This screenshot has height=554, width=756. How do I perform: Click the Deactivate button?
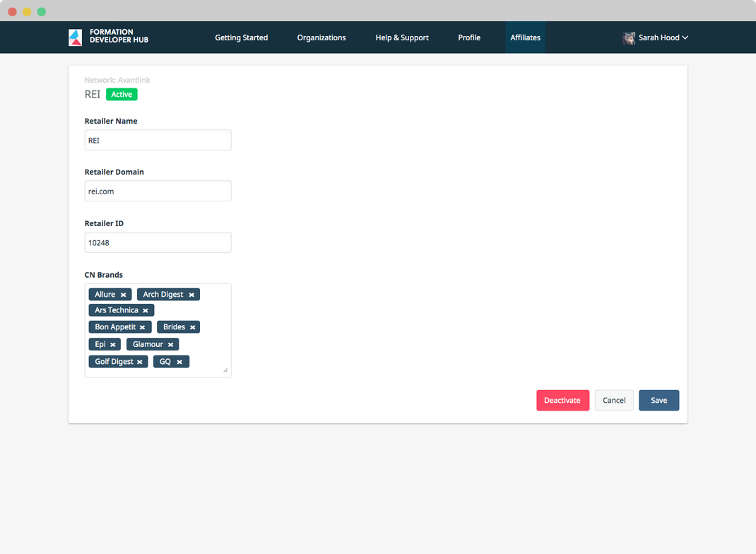point(562,400)
